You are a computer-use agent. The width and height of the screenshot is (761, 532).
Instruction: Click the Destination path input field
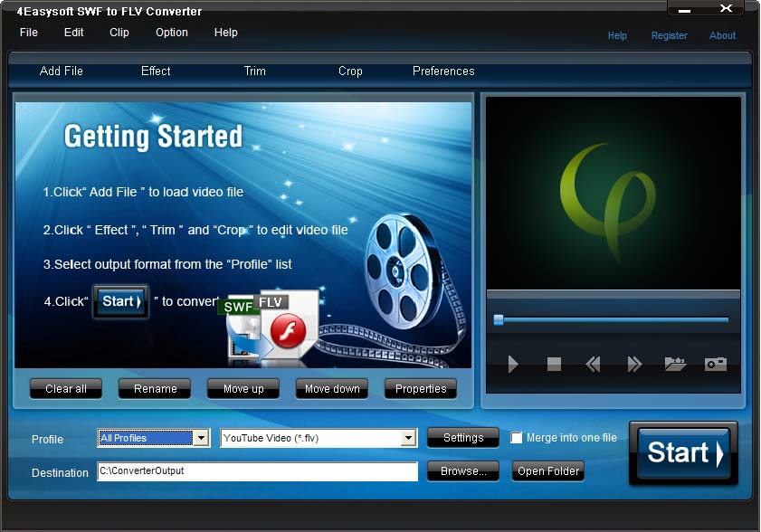pyautogui.click(x=256, y=471)
